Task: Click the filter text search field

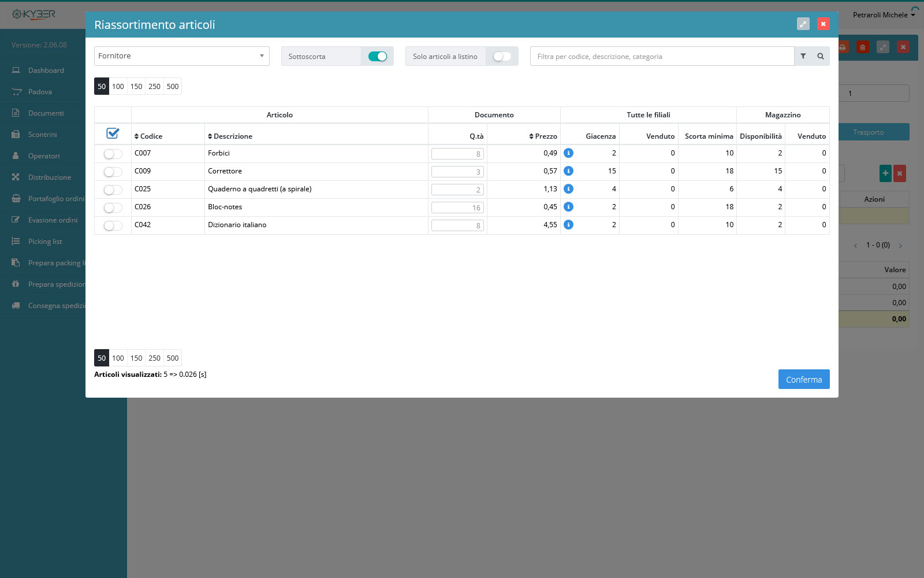Action: [662, 56]
